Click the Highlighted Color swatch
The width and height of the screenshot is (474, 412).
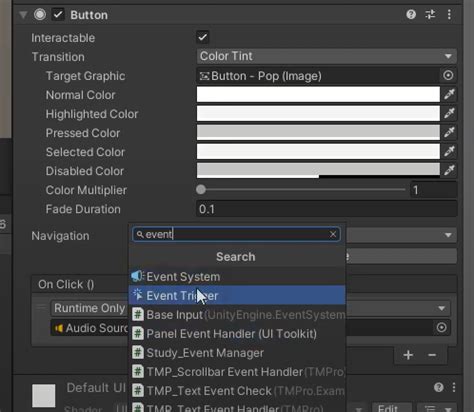click(x=318, y=114)
